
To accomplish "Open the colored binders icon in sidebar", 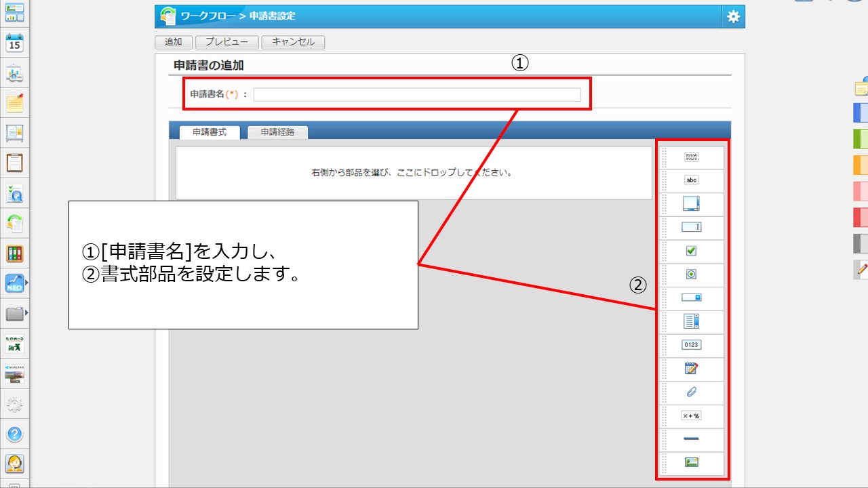I will coord(15,253).
